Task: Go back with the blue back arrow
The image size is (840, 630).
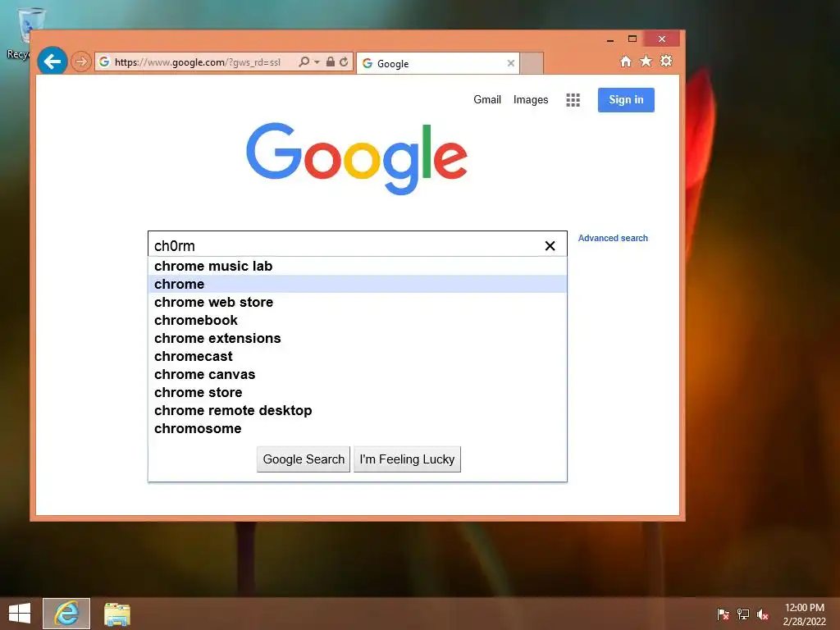Action: pyautogui.click(x=52, y=62)
